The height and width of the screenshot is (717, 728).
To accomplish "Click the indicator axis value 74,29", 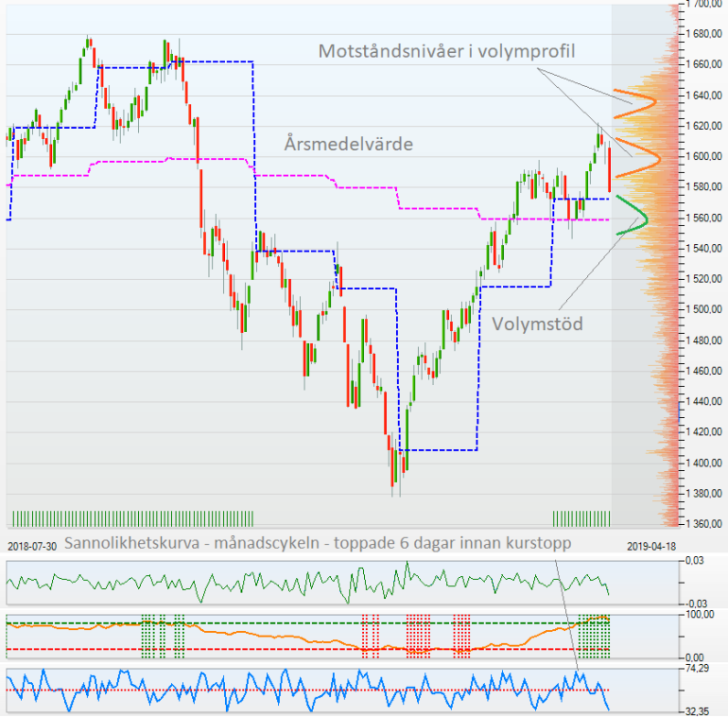I will pyautogui.click(x=698, y=669).
